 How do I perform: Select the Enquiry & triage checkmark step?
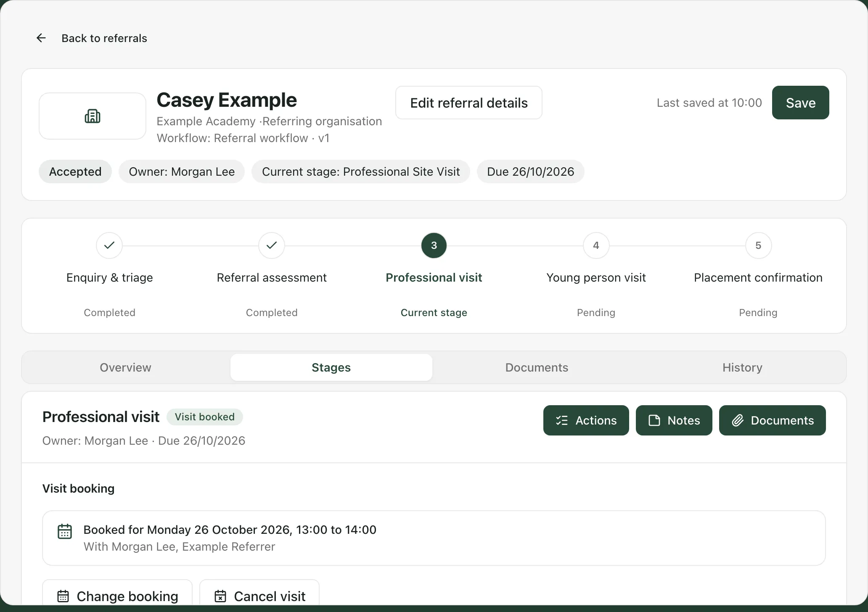(109, 245)
